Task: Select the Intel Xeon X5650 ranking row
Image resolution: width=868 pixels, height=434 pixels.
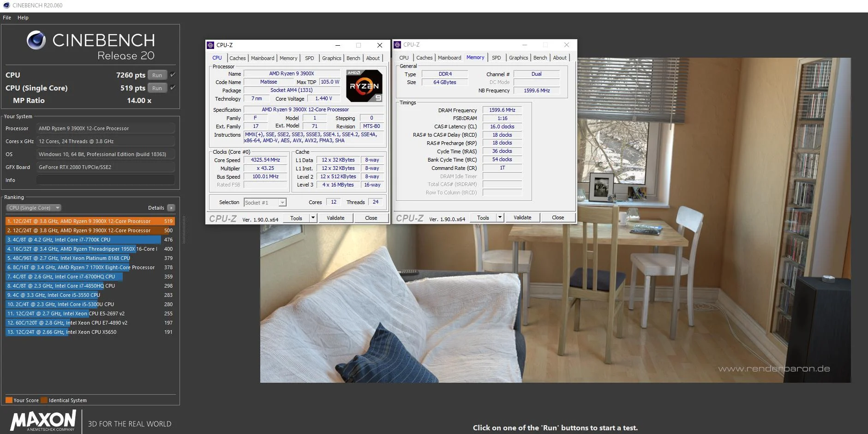Action: (x=90, y=332)
